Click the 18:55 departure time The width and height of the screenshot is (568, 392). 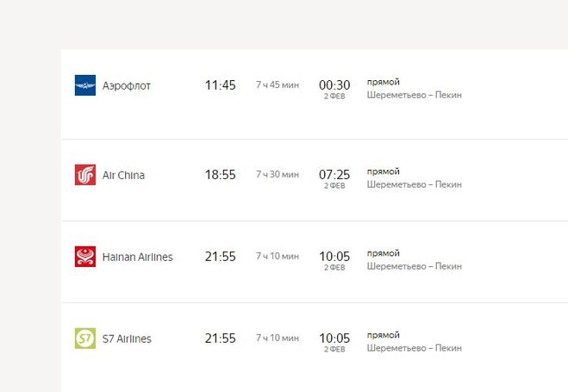220,174
